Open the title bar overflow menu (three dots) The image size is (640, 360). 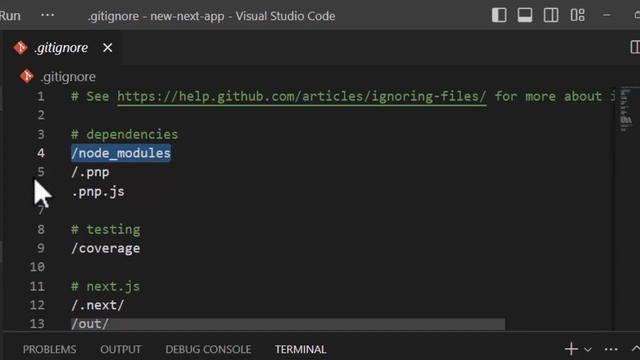pyautogui.click(x=47, y=16)
